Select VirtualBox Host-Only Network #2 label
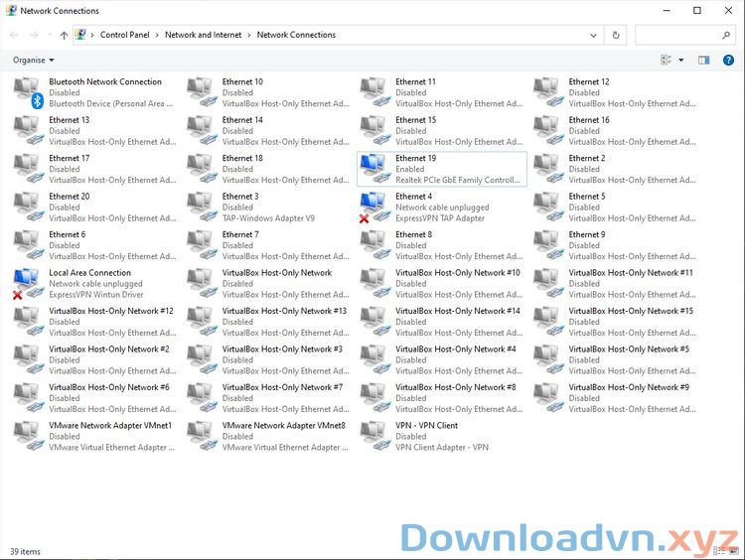Screen dimensions: 745x560 pyautogui.click(x=109, y=350)
